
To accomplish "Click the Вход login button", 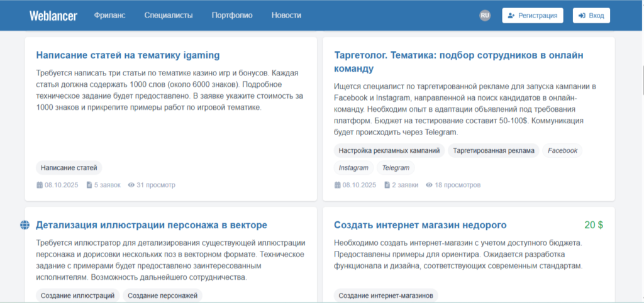I will click(591, 16).
